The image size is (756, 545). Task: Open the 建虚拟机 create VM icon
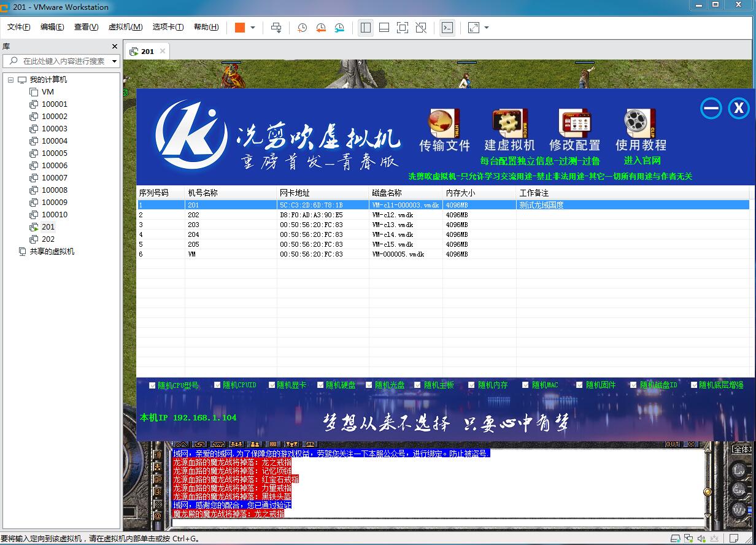[509, 123]
